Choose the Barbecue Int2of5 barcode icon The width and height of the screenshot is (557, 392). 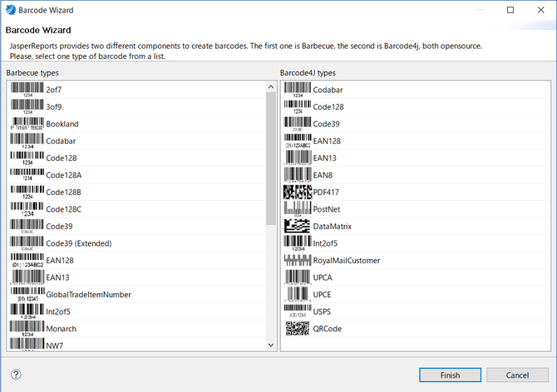pos(27,311)
